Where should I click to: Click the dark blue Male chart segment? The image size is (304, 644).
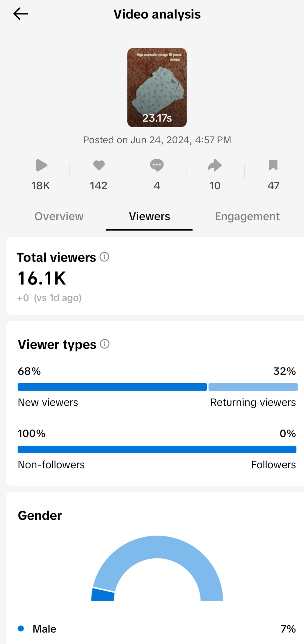point(103,595)
